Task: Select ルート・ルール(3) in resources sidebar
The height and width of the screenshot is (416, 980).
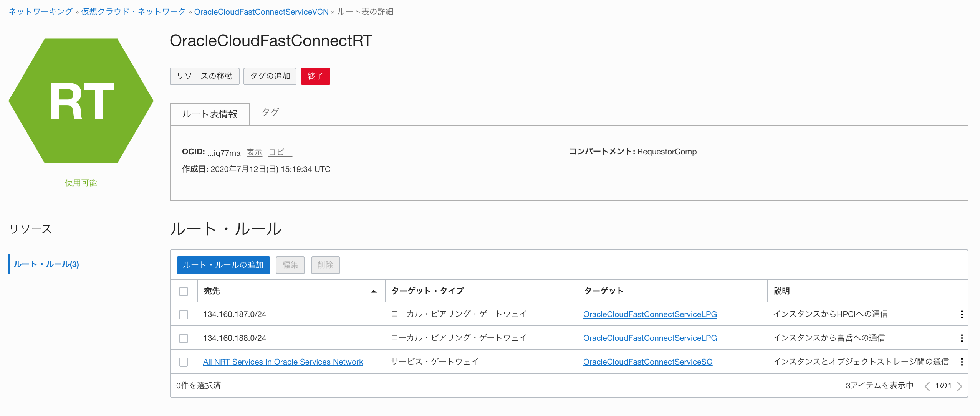Action: (46, 264)
